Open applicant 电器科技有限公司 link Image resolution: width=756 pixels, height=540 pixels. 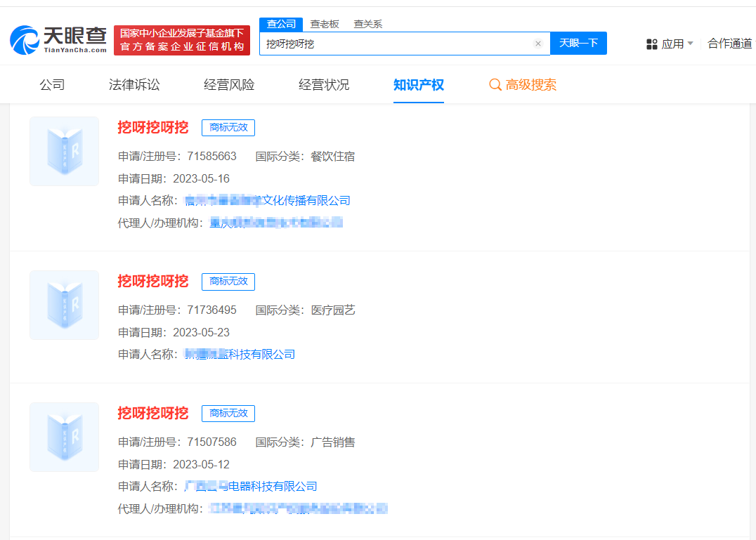[x=252, y=487]
